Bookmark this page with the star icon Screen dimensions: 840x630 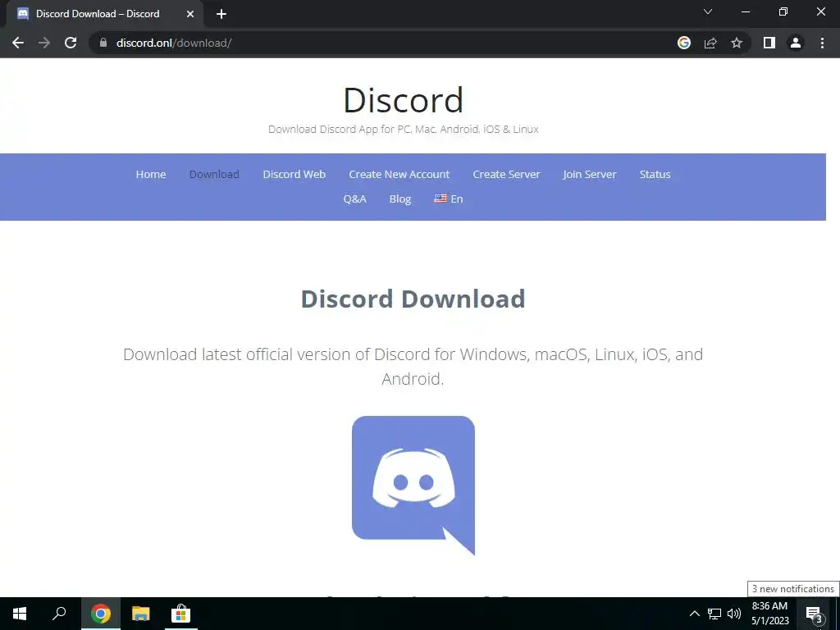(x=737, y=43)
